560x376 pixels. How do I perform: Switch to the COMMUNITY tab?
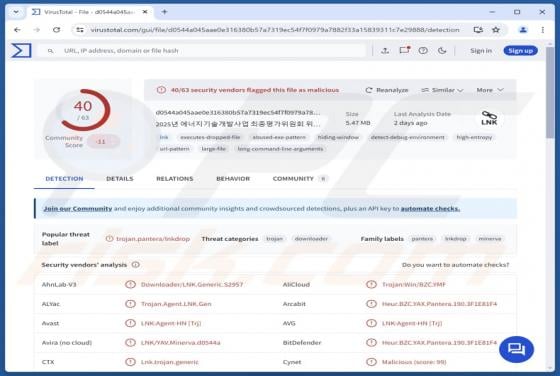pos(299,179)
